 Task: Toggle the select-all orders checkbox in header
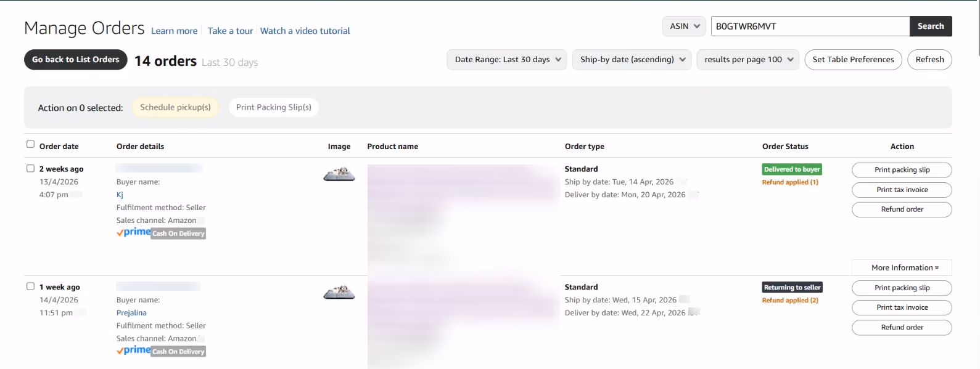coord(30,144)
